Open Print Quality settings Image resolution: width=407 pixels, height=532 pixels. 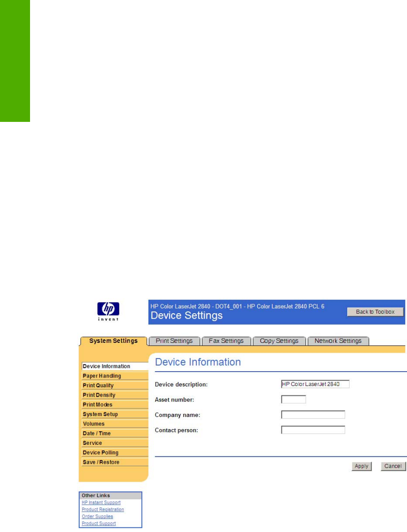pos(115,386)
